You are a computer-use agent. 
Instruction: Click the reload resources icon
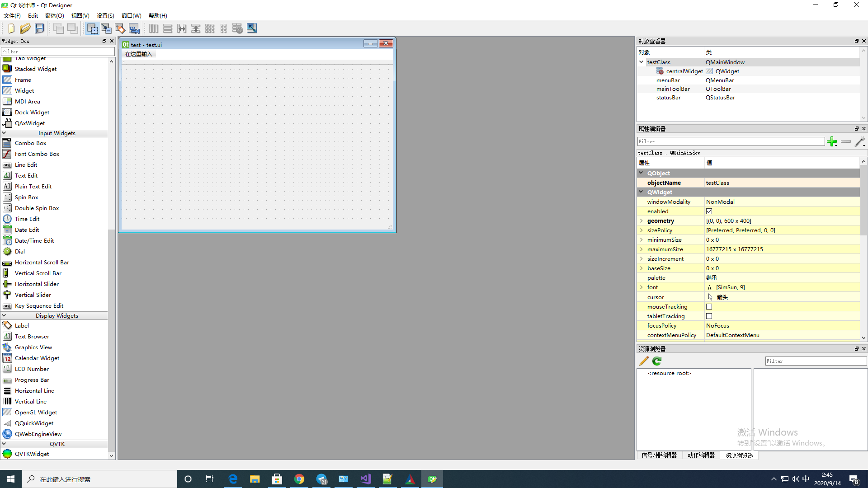point(656,361)
